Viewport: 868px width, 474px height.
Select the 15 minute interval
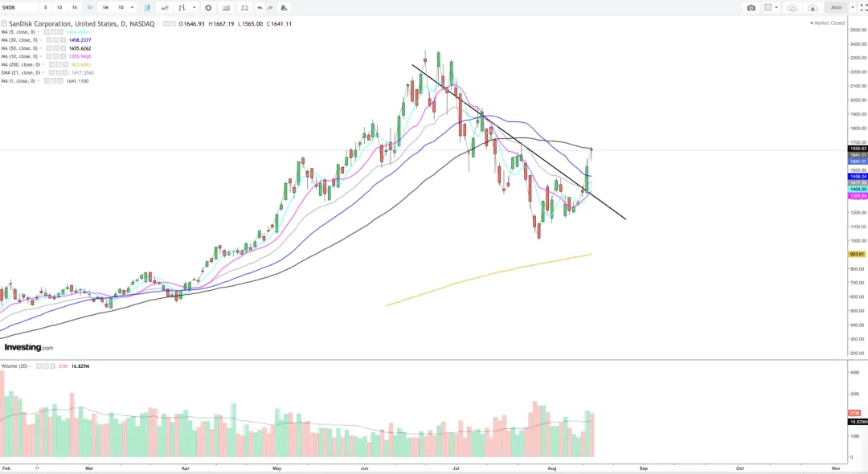59,8
